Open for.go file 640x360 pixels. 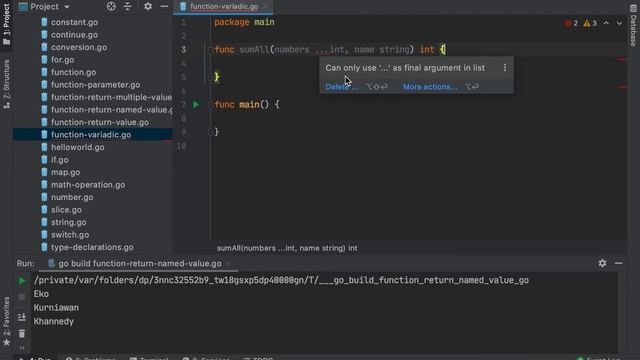(62, 60)
